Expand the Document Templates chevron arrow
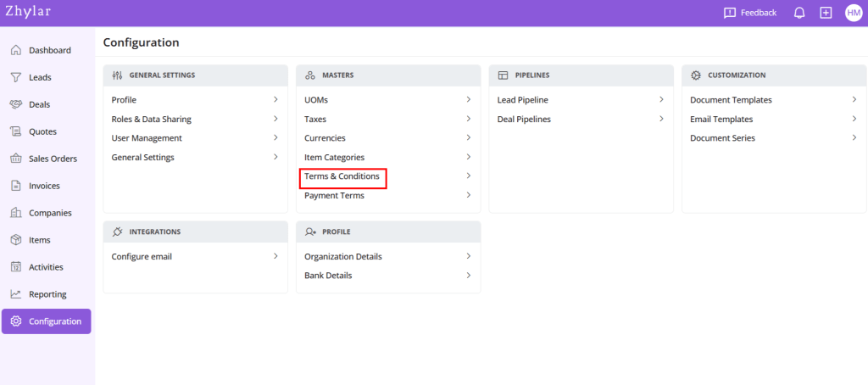Viewport: 868px width, 385px height. point(854,100)
